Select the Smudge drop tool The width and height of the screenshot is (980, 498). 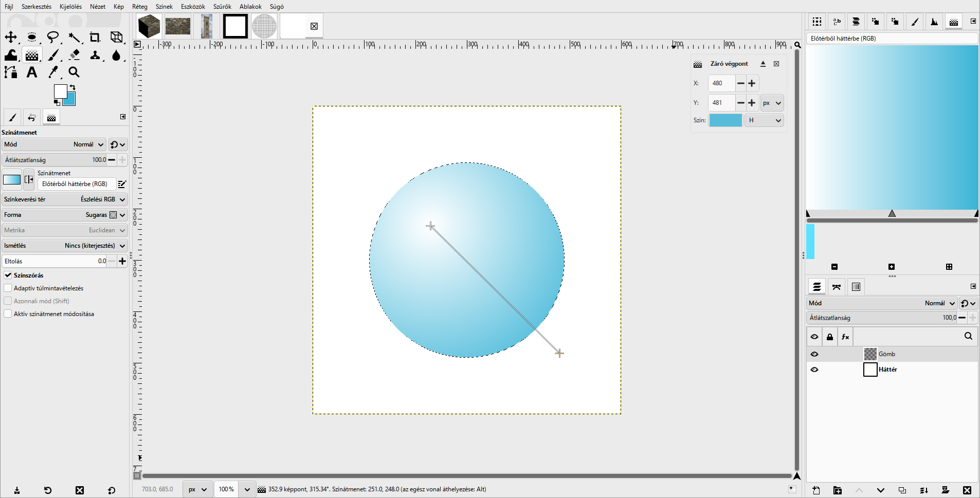[x=116, y=55]
